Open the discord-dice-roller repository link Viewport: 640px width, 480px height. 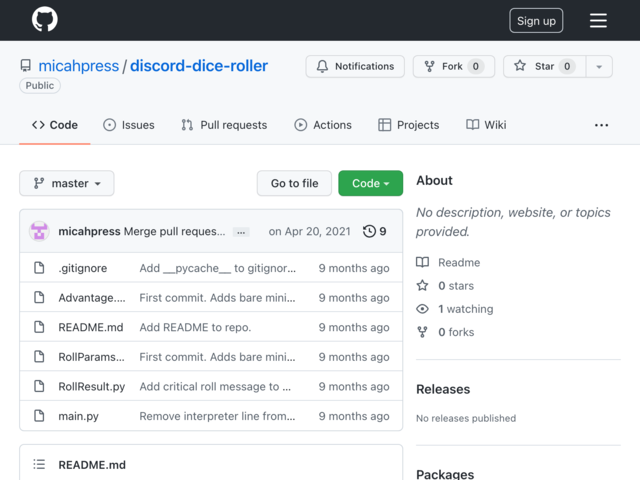click(x=199, y=66)
